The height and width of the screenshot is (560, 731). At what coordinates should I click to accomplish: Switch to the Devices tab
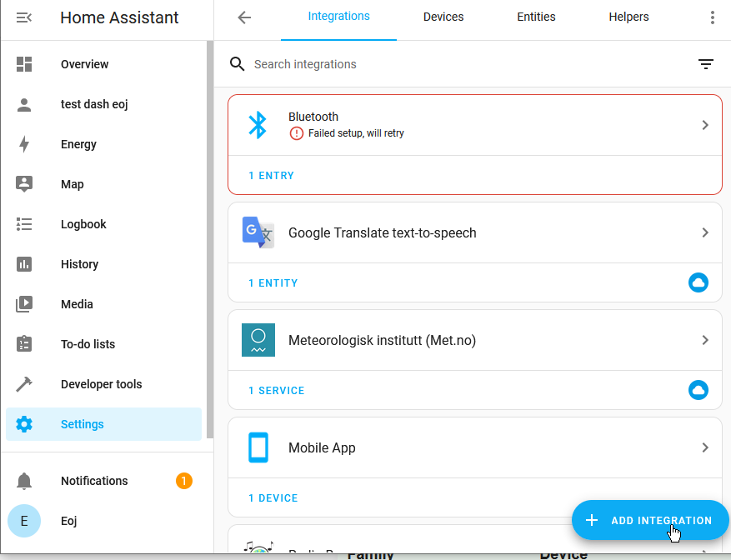(x=443, y=17)
